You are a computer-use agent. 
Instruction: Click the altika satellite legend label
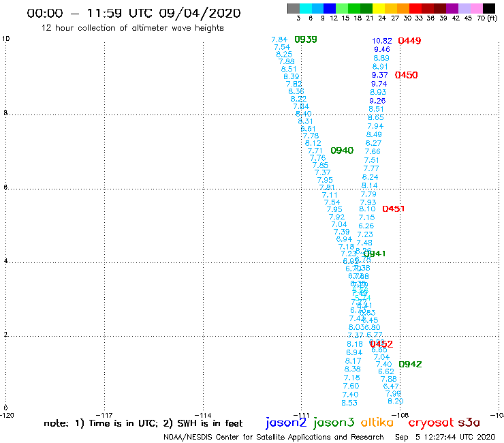377,423
